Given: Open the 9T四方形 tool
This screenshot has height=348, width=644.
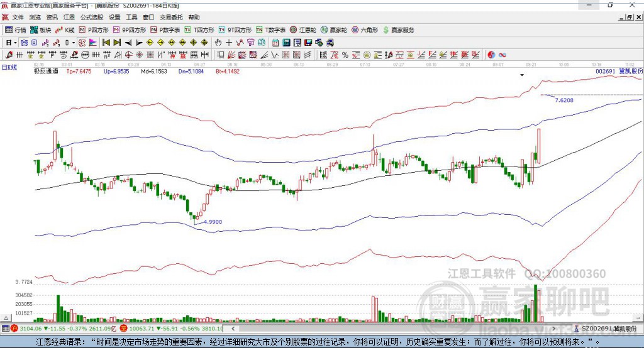Looking at the screenshot, I should (x=235, y=30).
